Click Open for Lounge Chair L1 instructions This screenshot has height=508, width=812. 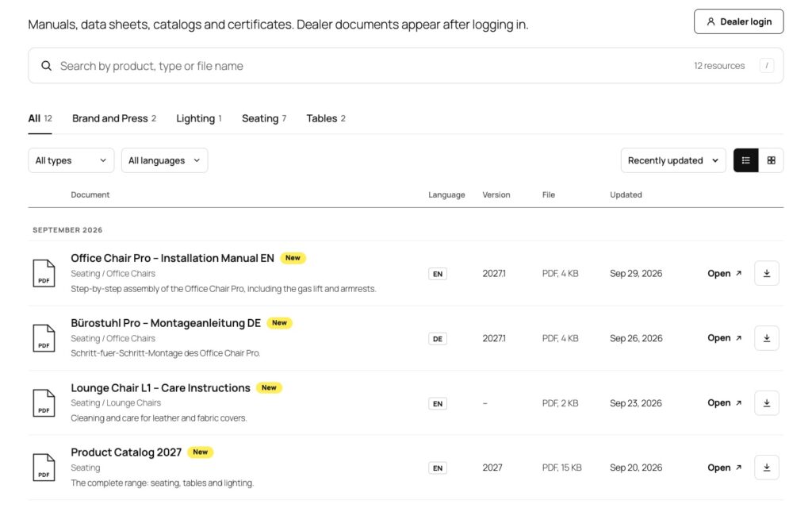[725, 402]
